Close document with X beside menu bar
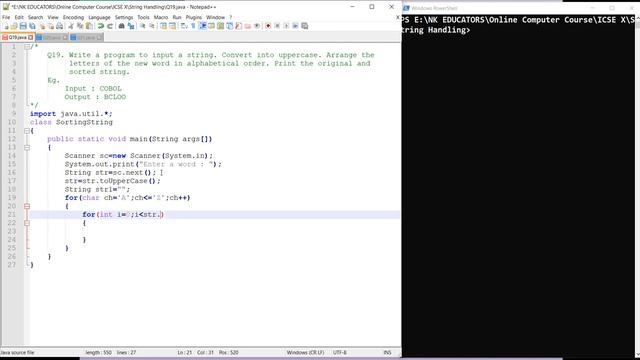 tap(398, 17)
